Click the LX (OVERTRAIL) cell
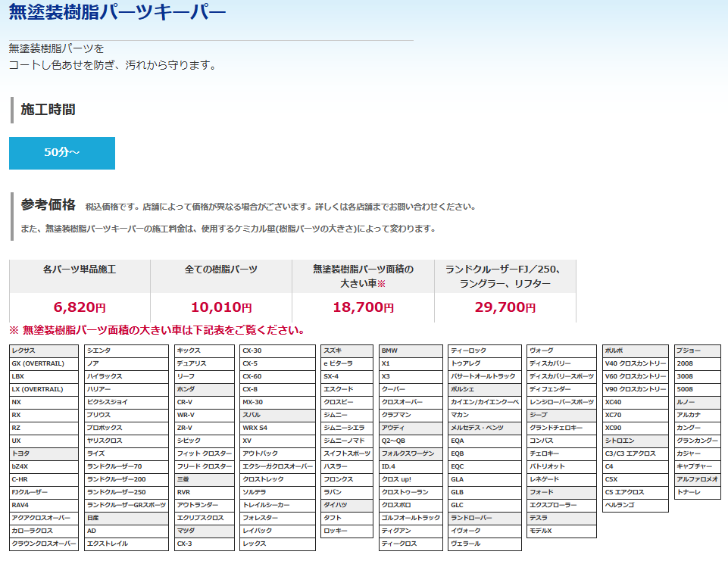Screen dimensions: 728x564 tap(44, 389)
